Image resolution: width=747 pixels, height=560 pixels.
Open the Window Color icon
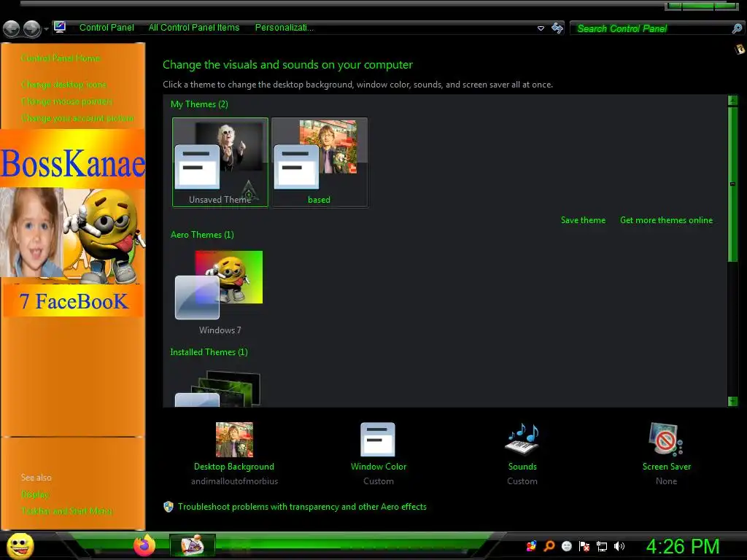click(x=378, y=440)
